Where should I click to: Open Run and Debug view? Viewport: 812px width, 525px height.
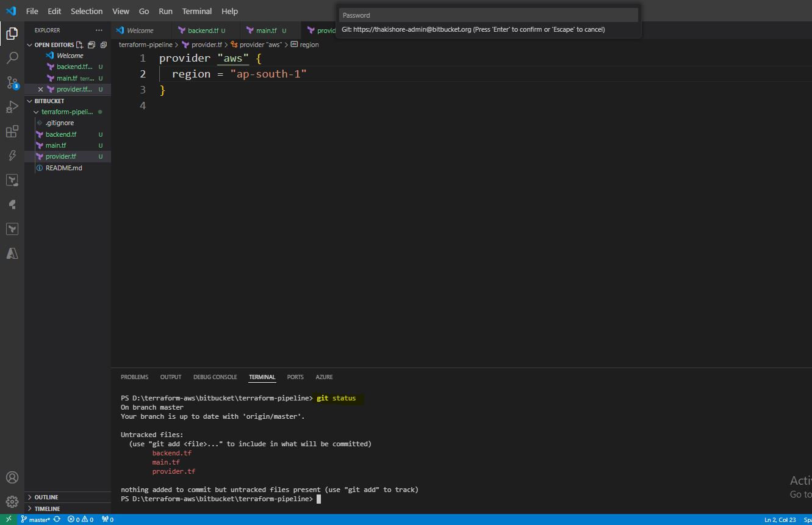(12, 107)
